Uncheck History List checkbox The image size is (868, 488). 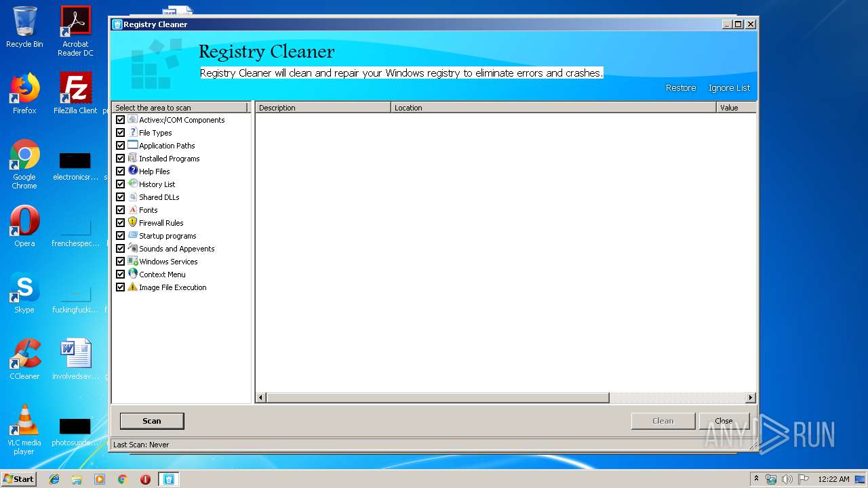click(120, 184)
